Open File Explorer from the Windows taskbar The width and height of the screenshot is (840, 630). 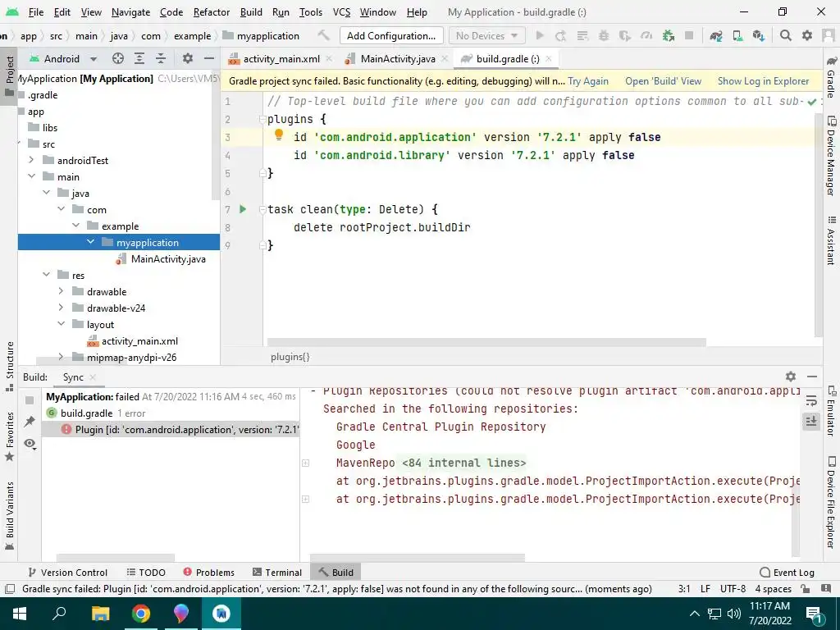(x=100, y=614)
